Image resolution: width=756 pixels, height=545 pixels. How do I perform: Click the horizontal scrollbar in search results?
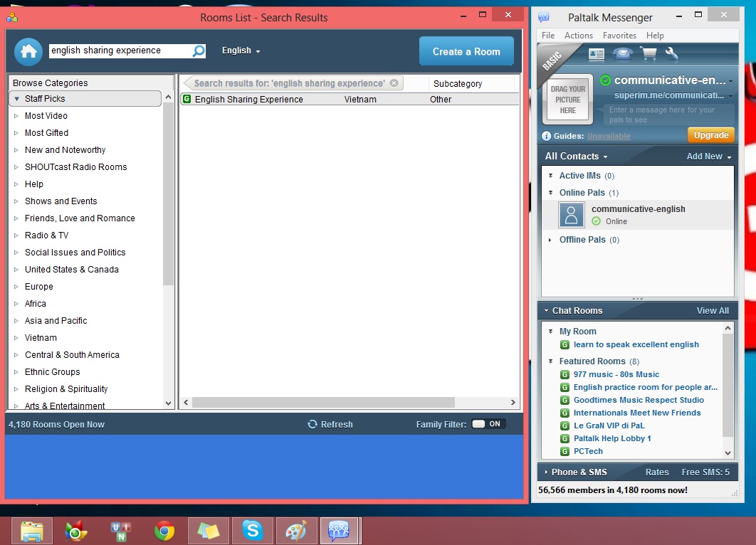pos(323,402)
